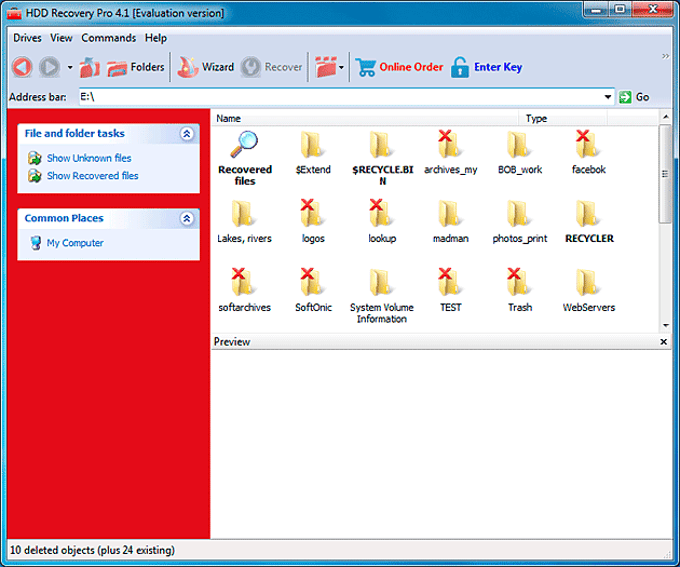The height and width of the screenshot is (567, 680).
Task: Open My Computer link
Action: [x=75, y=243]
